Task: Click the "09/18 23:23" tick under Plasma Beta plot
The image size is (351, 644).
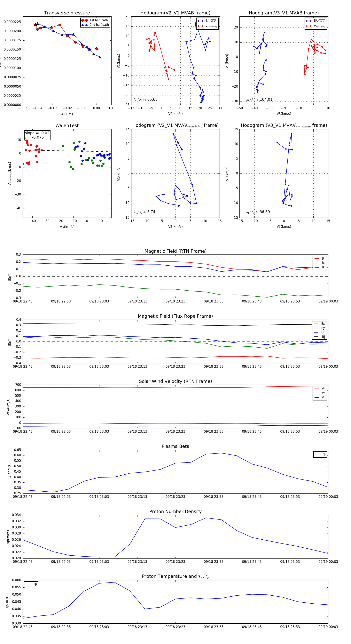Action: coord(175,497)
